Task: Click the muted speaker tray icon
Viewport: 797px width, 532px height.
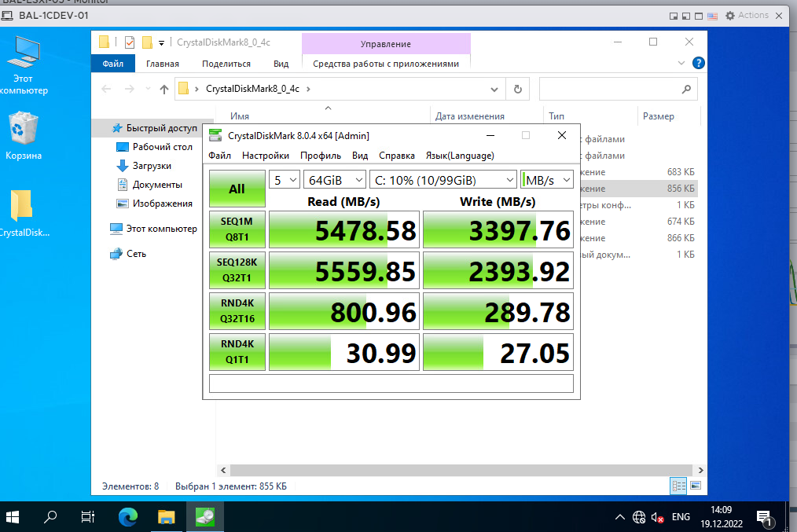Action: coord(657,518)
